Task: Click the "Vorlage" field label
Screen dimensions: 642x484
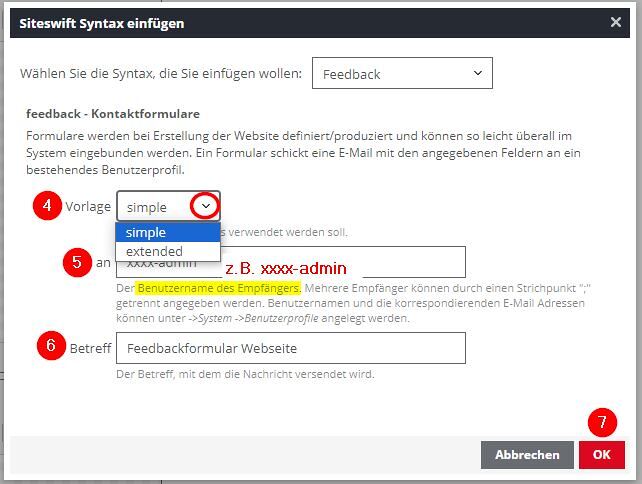Action: coord(88,207)
